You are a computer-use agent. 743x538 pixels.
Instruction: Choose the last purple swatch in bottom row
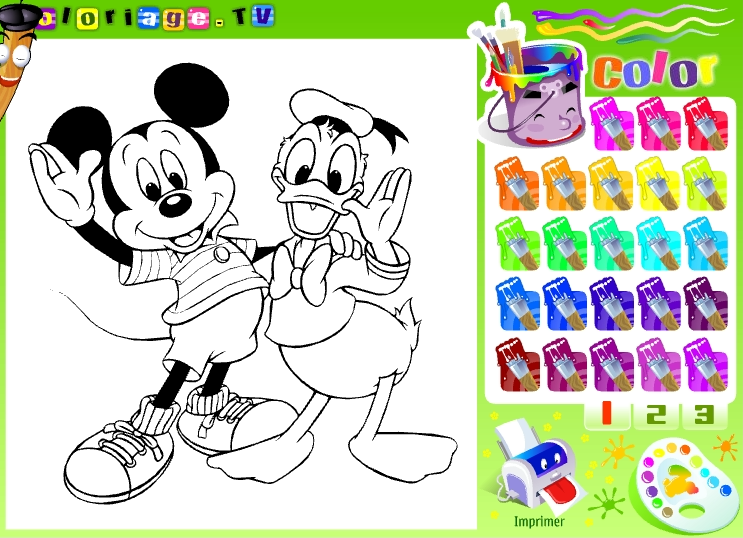(x=705, y=365)
